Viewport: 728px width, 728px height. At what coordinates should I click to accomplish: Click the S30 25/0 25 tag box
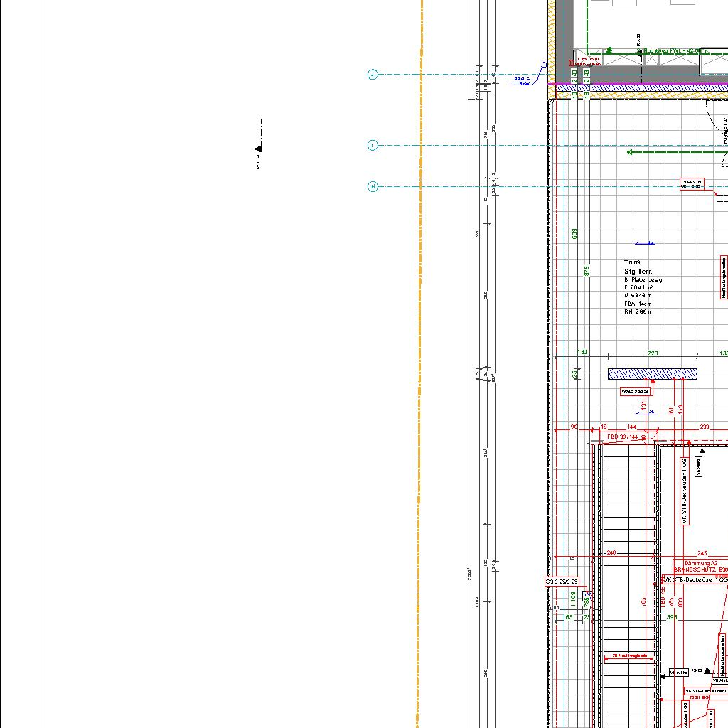tap(562, 582)
